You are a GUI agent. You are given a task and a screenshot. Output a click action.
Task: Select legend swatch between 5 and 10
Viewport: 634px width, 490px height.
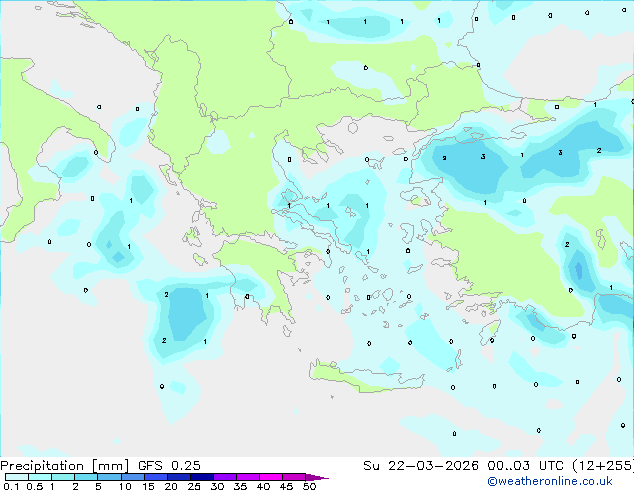point(109,477)
